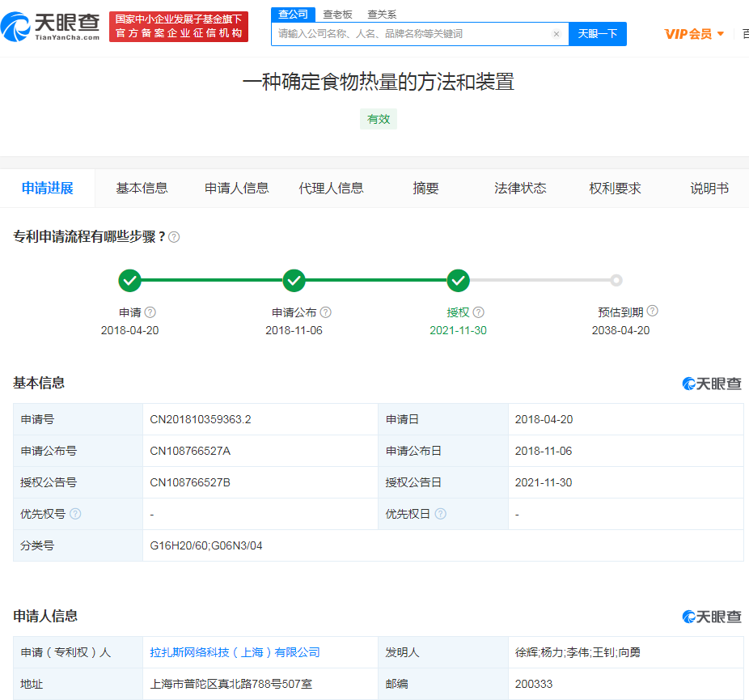The height and width of the screenshot is (700, 749).
Task: Click the 授权 completed step marker
Action: coord(459,281)
